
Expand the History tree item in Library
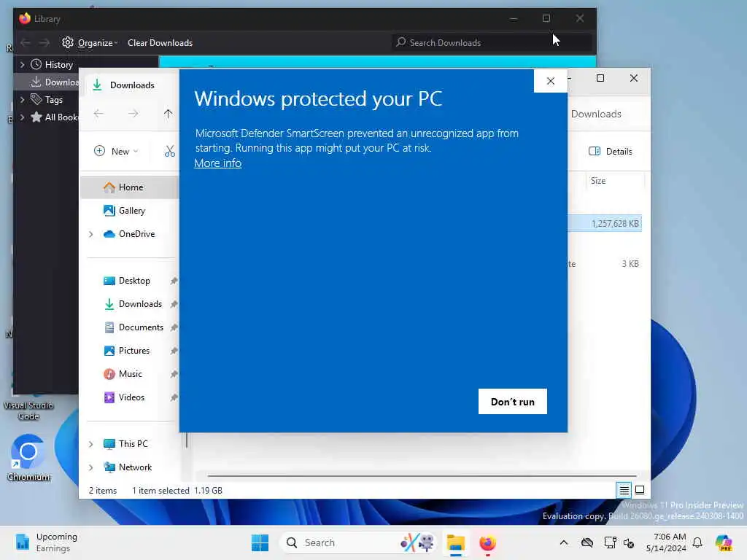point(22,64)
